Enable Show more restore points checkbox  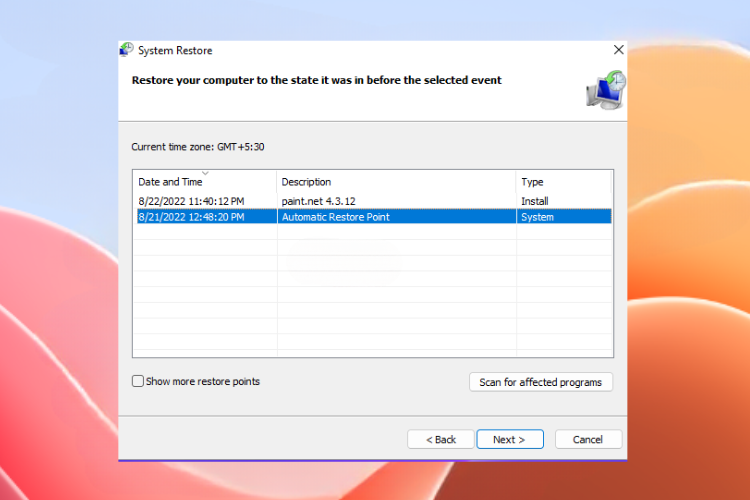[138, 381]
